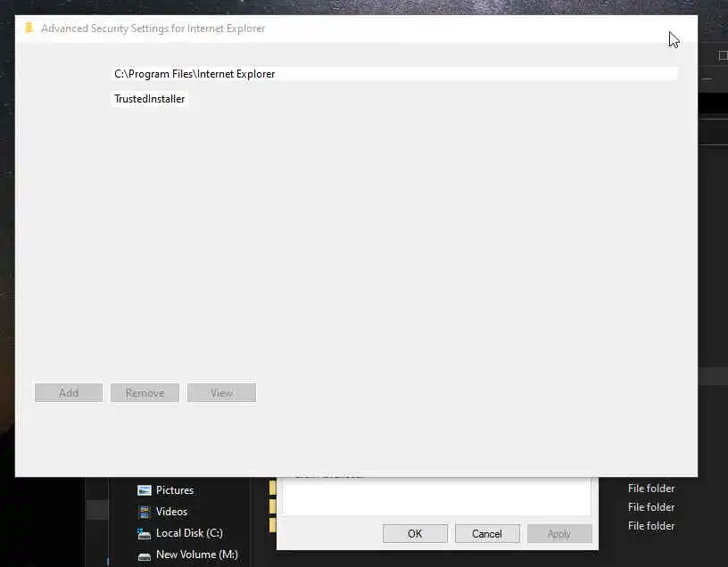Click the Add button in Advanced Security Settings

69,393
